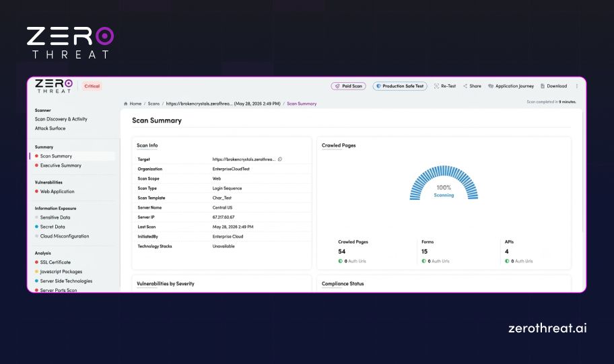The image size is (614, 364).
Task: Select Scan Summary in sidebar
Action: tap(56, 156)
